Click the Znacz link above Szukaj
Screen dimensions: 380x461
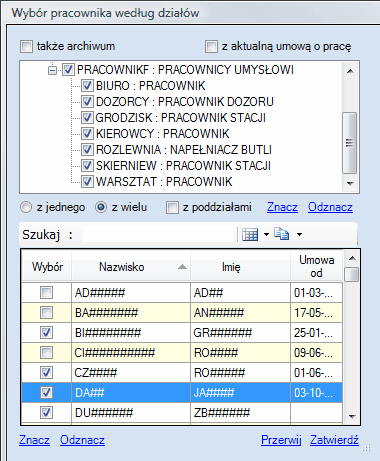click(282, 207)
